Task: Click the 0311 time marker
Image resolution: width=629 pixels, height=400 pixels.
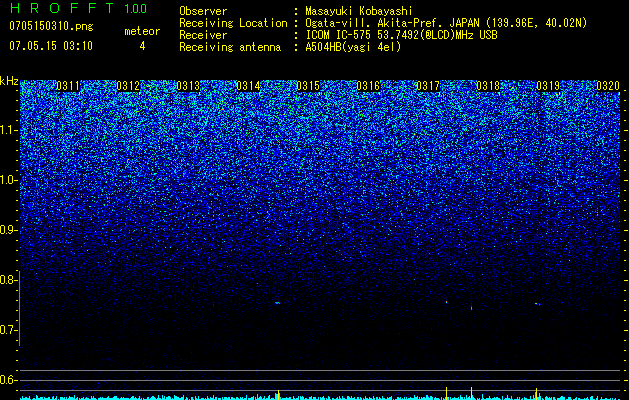Action: 68,86
